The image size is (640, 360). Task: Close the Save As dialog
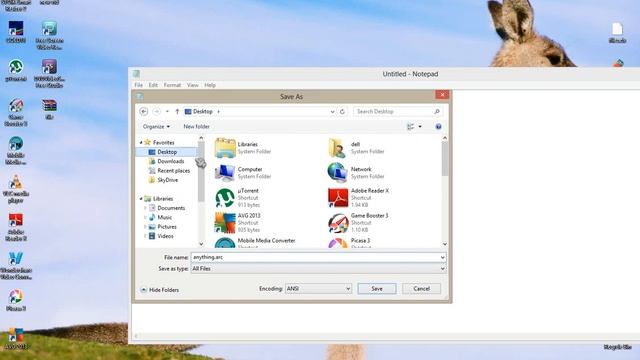(x=442, y=95)
